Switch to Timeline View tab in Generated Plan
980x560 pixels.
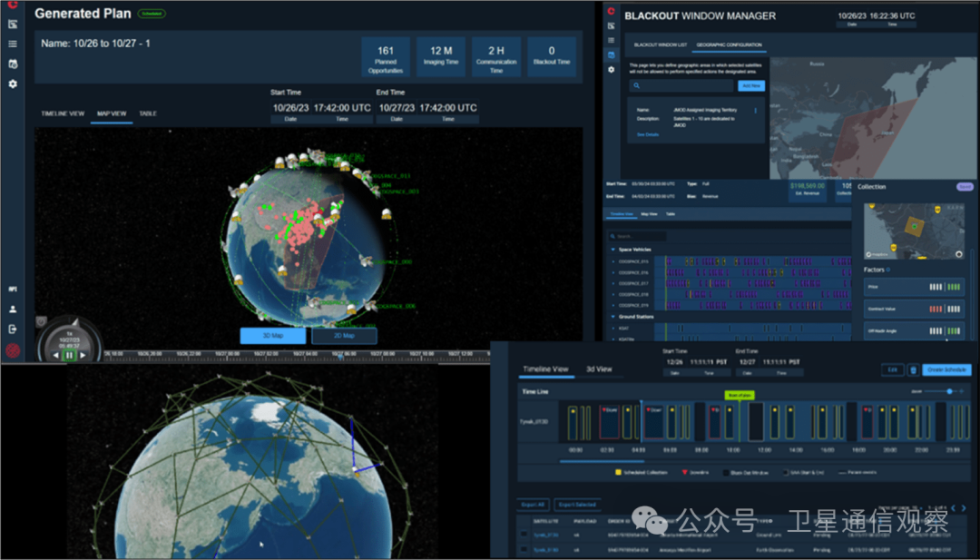coord(63,113)
